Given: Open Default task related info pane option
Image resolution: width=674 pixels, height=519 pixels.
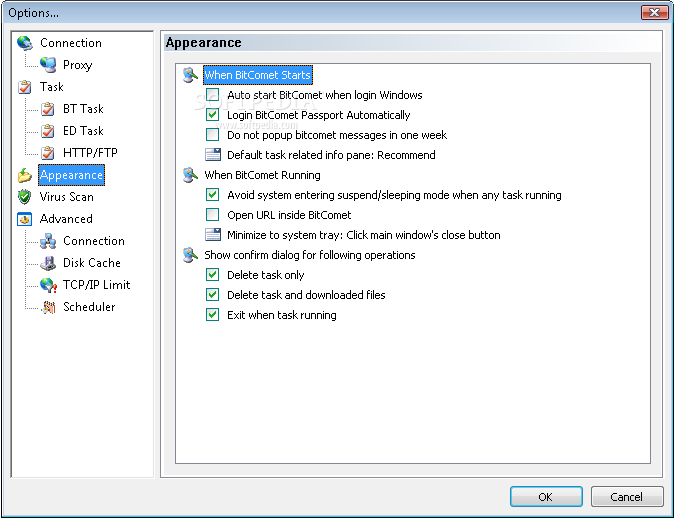Looking at the screenshot, I should tap(331, 155).
